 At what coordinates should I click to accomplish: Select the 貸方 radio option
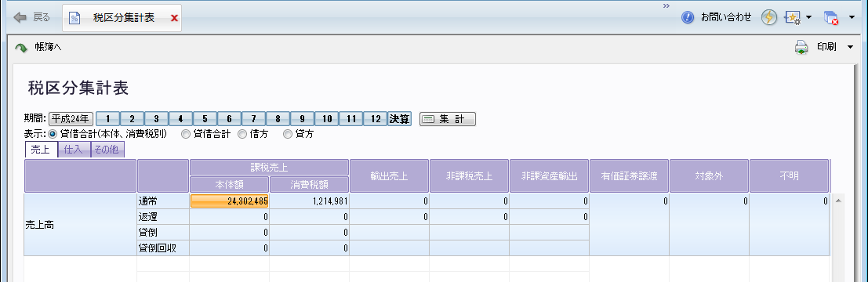point(287,134)
